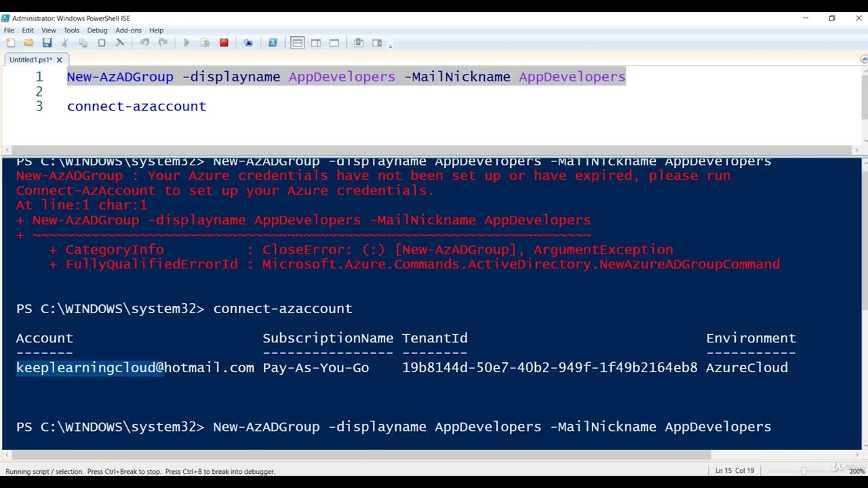Paste from clipboard using the Paste icon
This screenshot has width=868, height=488.
[x=102, y=43]
